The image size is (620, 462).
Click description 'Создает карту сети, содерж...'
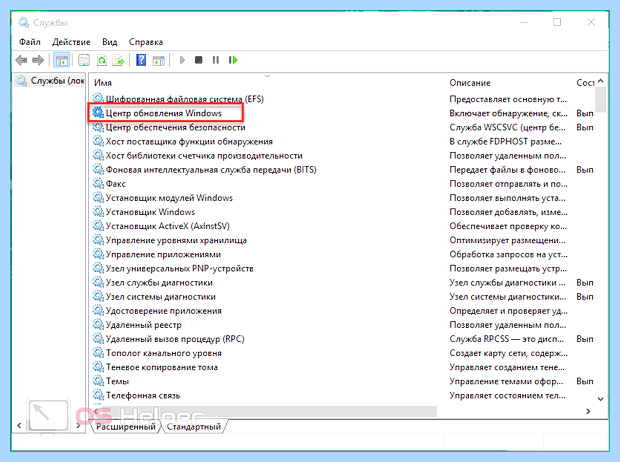click(x=508, y=353)
